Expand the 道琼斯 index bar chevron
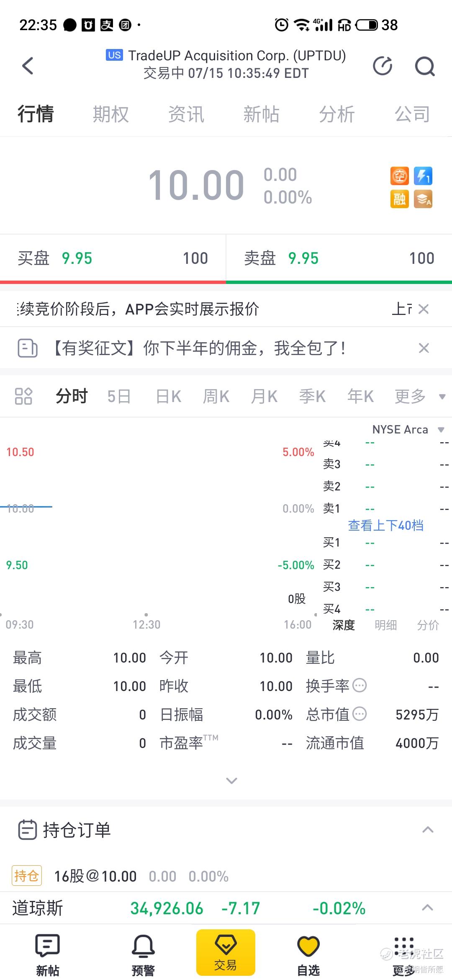This screenshot has height=980, width=452. (427, 908)
